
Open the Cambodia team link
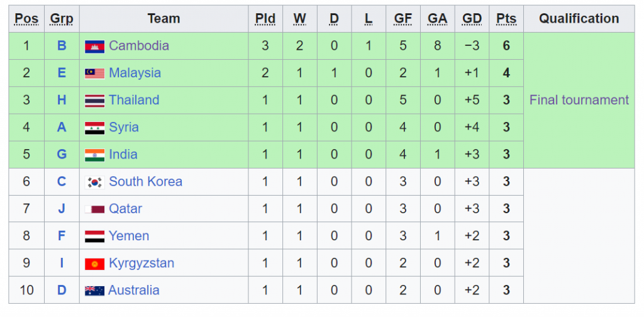click(139, 45)
